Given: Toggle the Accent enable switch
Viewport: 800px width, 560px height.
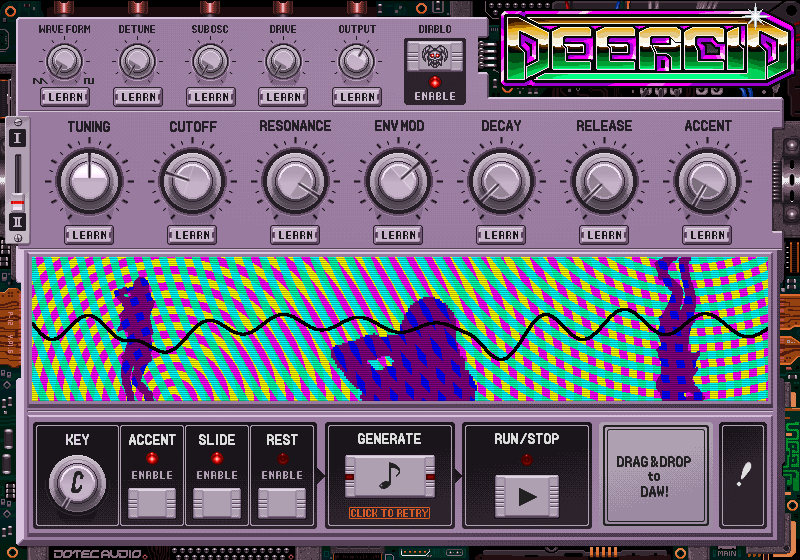Looking at the screenshot, I should 152,500.
